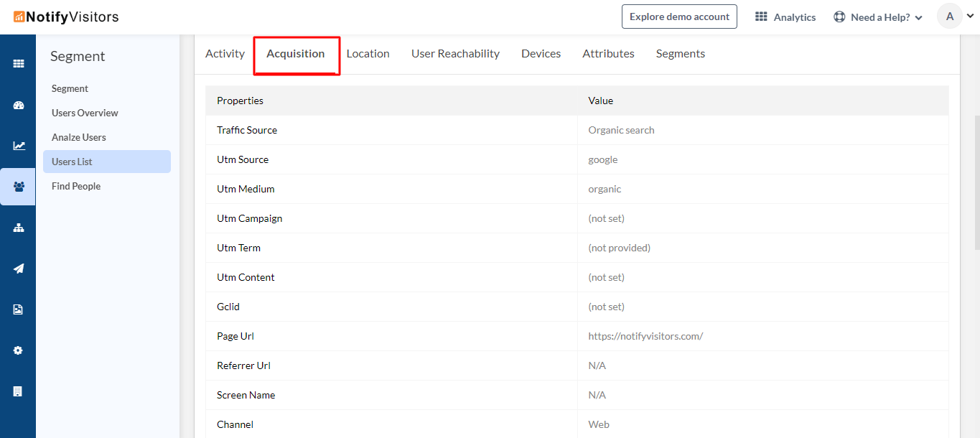Select the Web value for Channel
The height and width of the screenshot is (438, 980).
coord(599,425)
